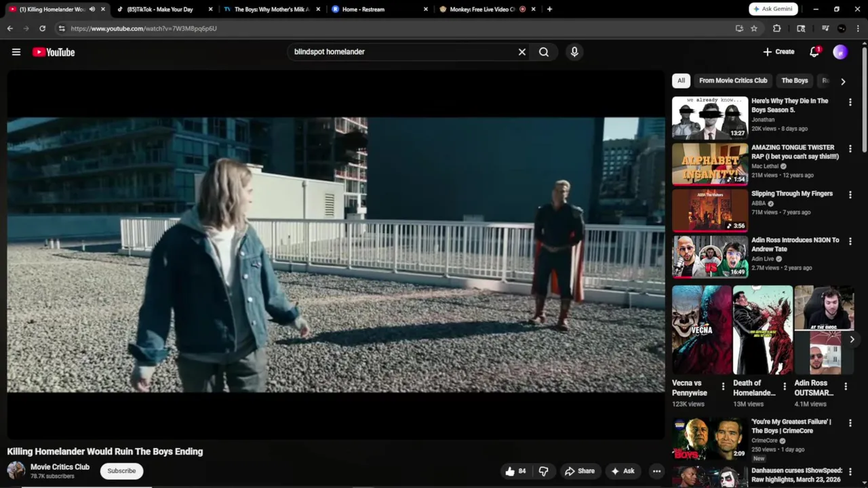The image size is (868, 488).
Task: Clear the search query with the X icon
Action: [x=522, y=52]
